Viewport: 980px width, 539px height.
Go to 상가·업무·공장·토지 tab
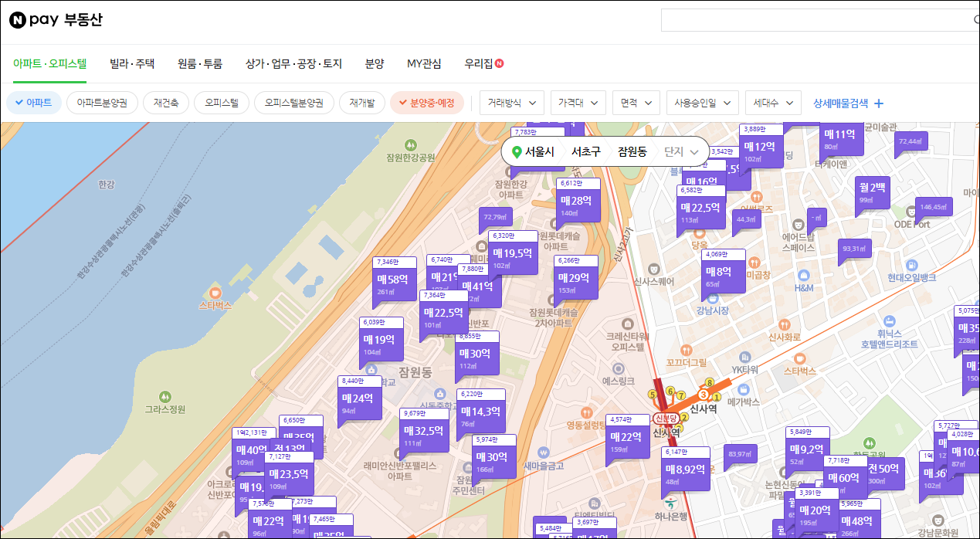(x=293, y=64)
